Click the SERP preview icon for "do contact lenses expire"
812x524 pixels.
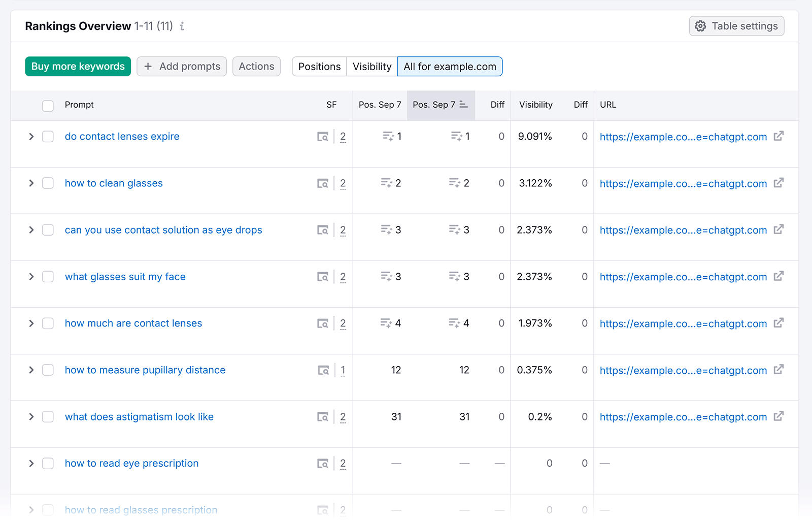(x=323, y=136)
